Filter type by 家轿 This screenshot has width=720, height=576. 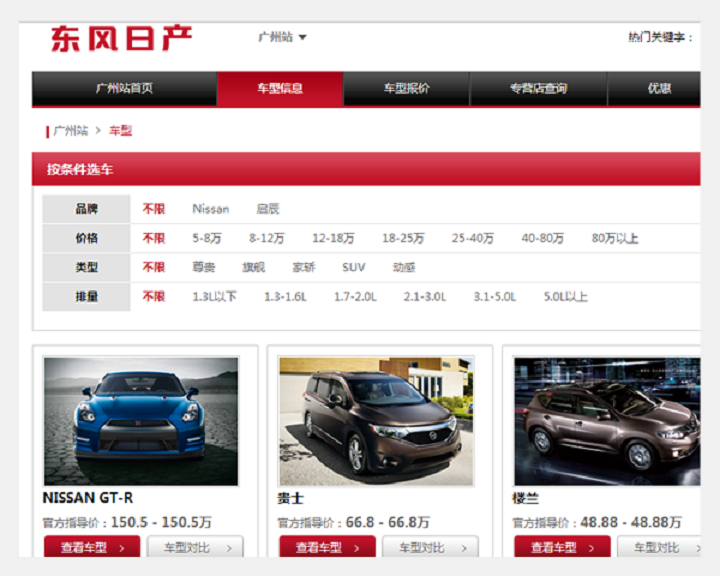click(x=304, y=267)
